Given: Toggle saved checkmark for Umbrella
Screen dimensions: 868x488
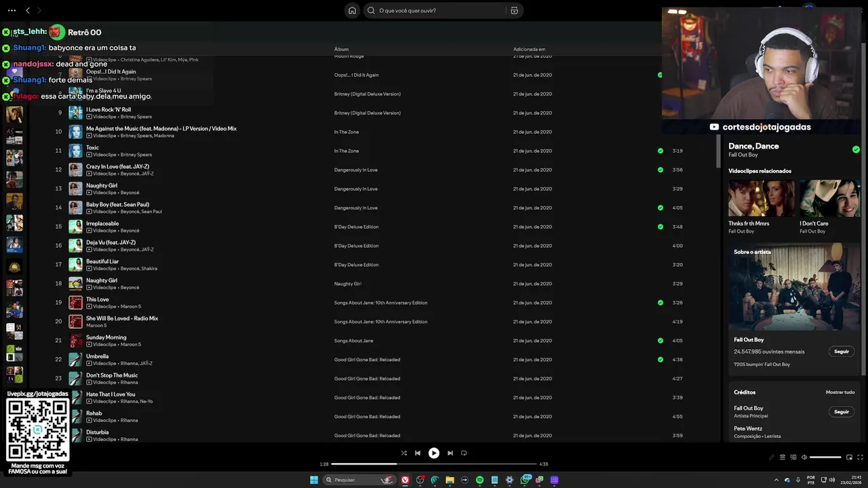Looking at the screenshot, I should coord(660,359).
